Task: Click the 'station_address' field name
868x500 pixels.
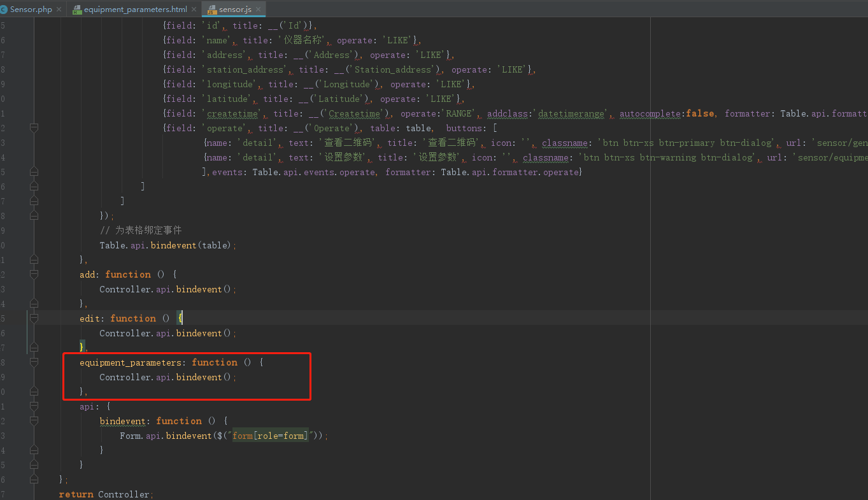Action: point(245,69)
